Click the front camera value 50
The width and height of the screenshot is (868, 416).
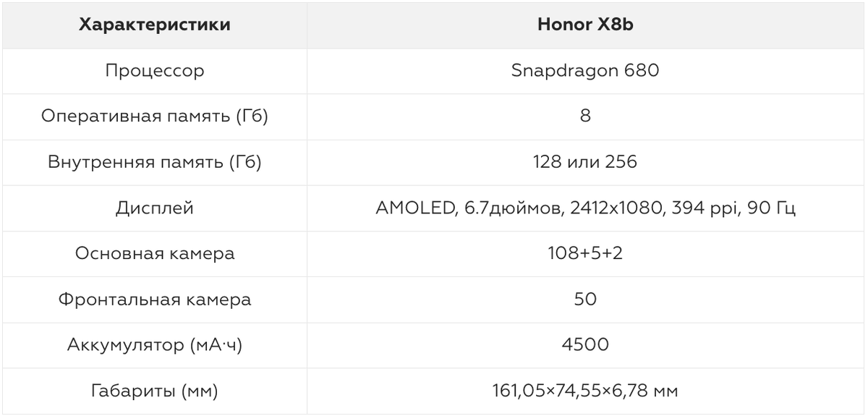pyautogui.click(x=585, y=300)
